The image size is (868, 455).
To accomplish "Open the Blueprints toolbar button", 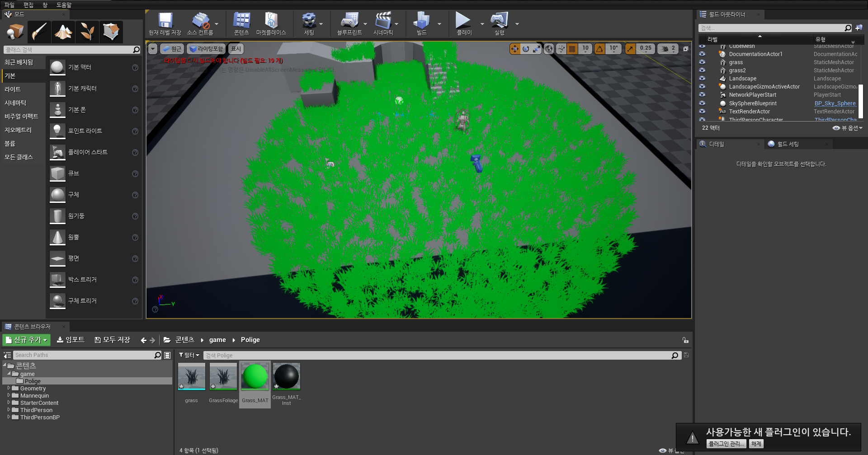I will [349, 24].
